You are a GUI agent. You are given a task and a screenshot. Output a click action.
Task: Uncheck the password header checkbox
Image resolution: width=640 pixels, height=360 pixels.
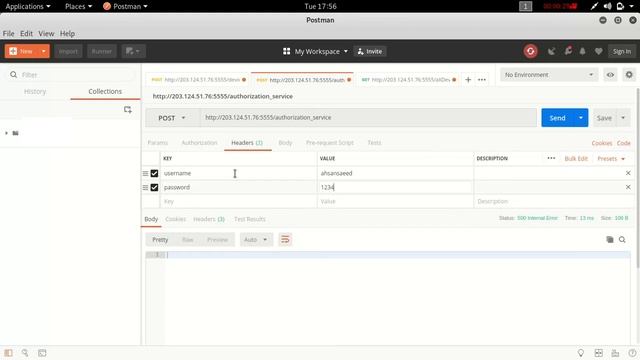154,187
